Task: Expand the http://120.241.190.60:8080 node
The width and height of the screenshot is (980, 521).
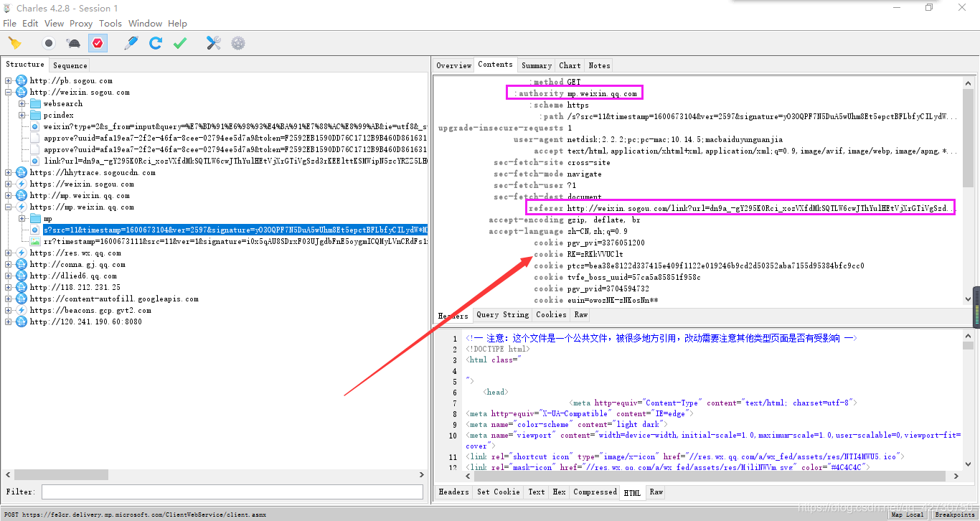Action: pos(9,321)
